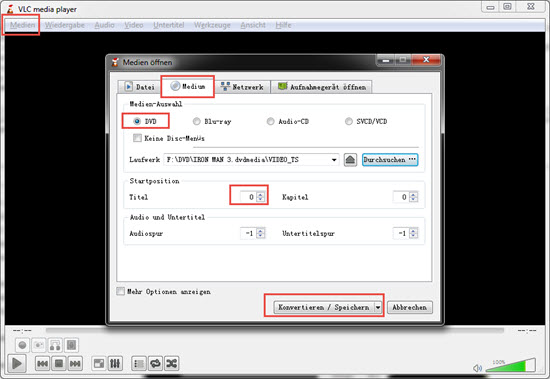
Task: Click the elapsed time label
Action: (x=22, y=331)
